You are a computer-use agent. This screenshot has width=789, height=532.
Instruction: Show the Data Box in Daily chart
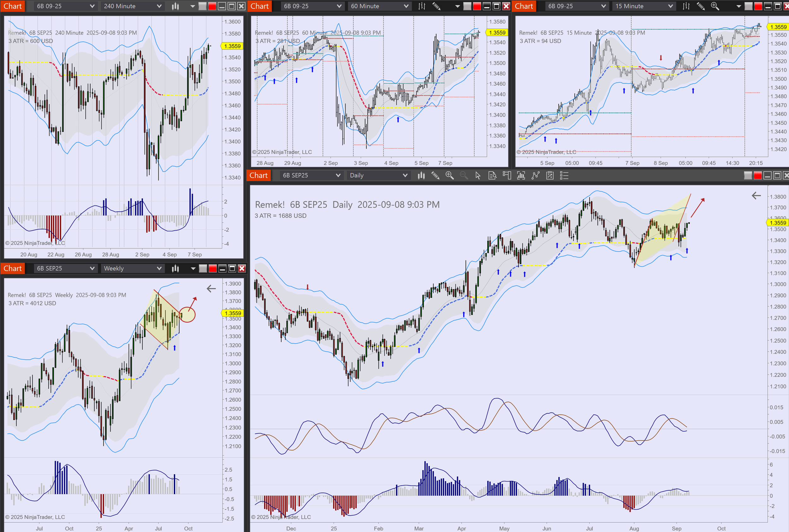tap(492, 175)
